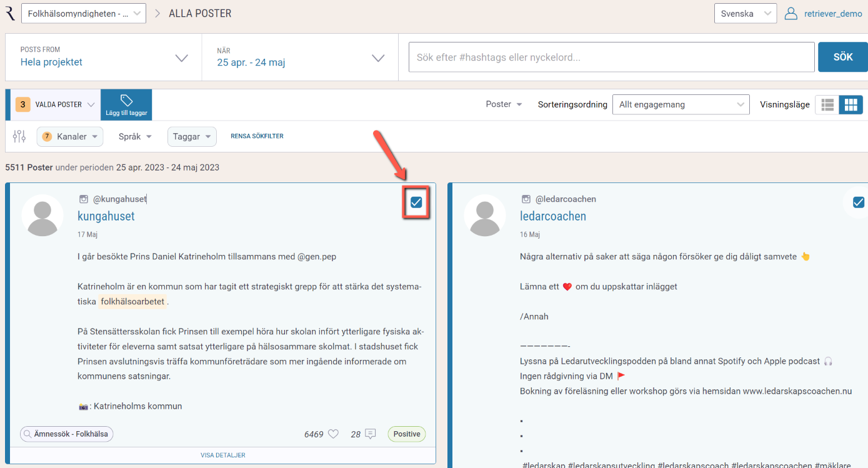
Task: Click Rensa sökfilter link
Action: coord(257,136)
